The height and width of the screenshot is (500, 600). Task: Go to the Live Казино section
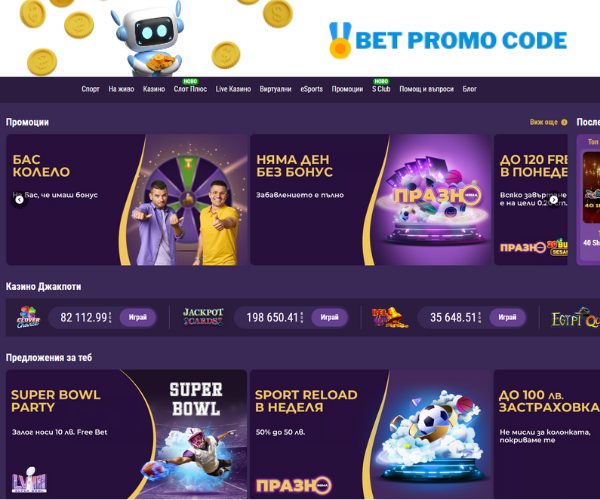233,89
